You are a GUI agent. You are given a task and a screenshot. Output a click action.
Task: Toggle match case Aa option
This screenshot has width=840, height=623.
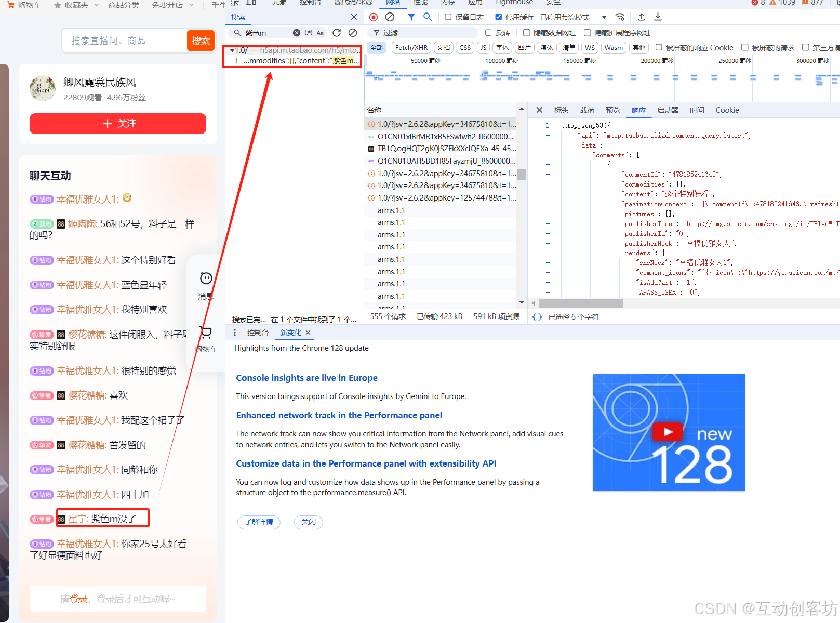click(320, 33)
